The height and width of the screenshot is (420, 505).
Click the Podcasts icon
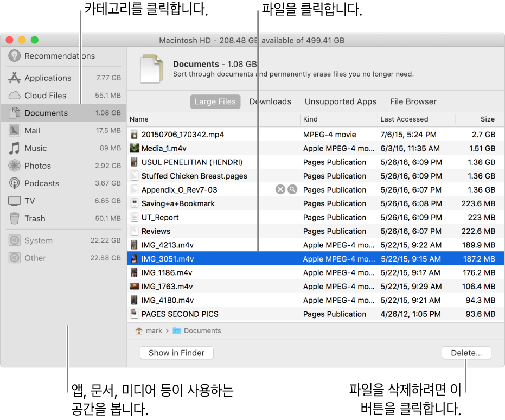(x=14, y=183)
